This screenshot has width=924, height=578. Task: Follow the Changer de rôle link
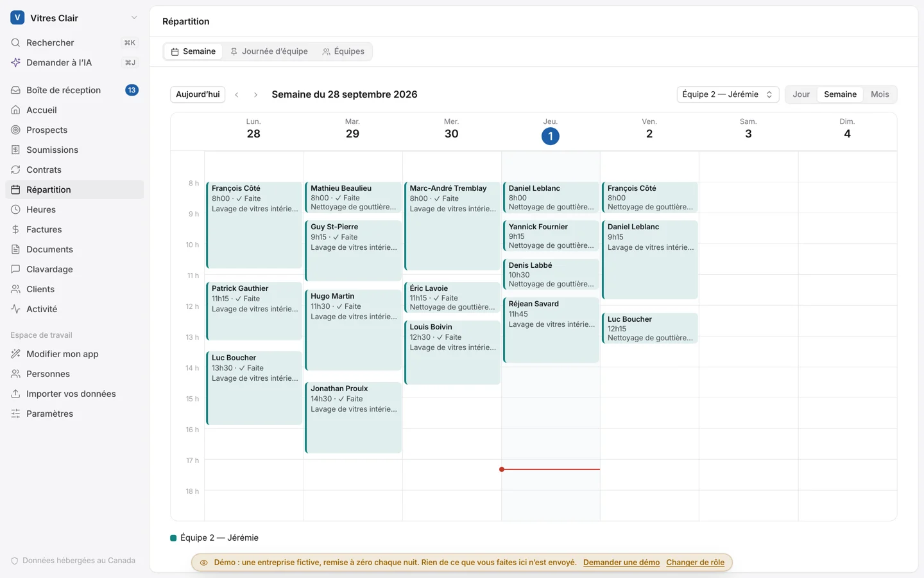click(695, 563)
